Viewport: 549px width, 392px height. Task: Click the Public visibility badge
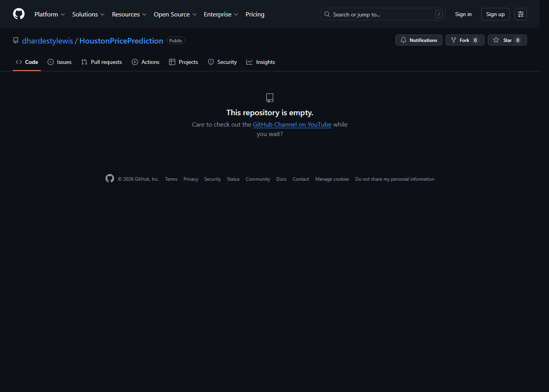click(x=175, y=40)
